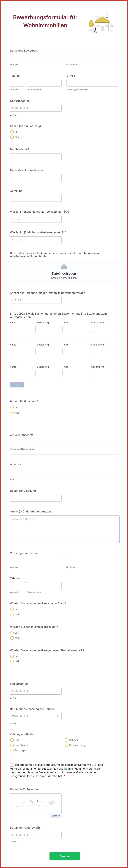The width and height of the screenshot is (128, 868).
Task: Click the Geburtsdatum date field
Action: click(36, 108)
